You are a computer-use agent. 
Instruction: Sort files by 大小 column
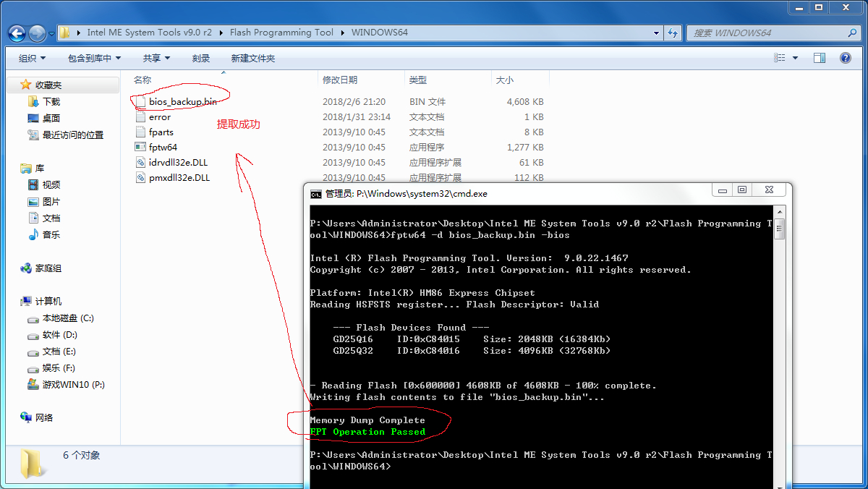(505, 80)
